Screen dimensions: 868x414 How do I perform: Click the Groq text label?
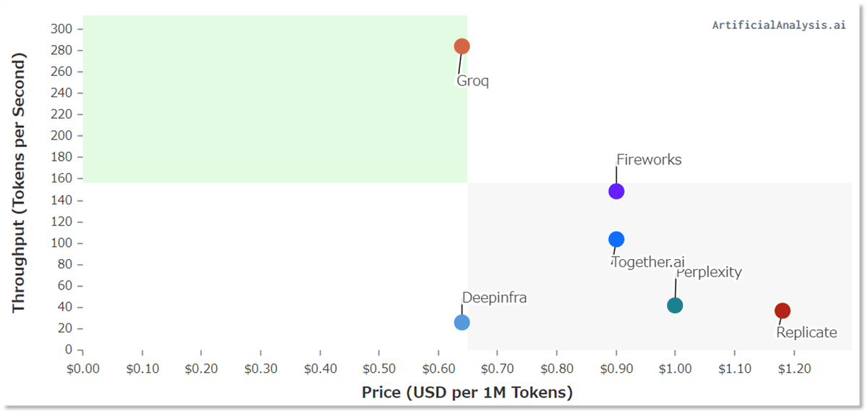pos(472,81)
